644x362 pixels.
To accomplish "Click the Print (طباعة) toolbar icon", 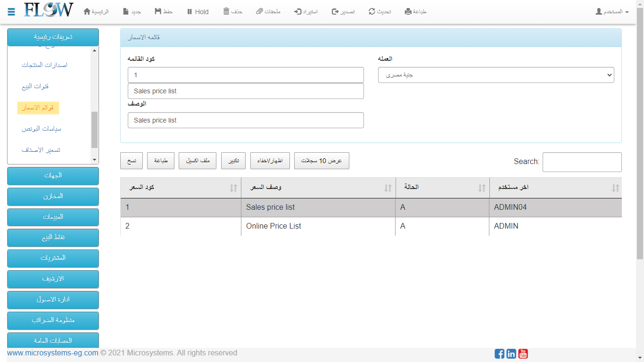I will click(408, 12).
